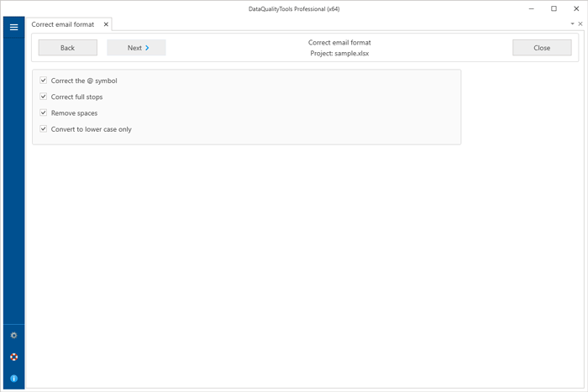
Task: Close the document pane with small X
Action: click(x=580, y=24)
